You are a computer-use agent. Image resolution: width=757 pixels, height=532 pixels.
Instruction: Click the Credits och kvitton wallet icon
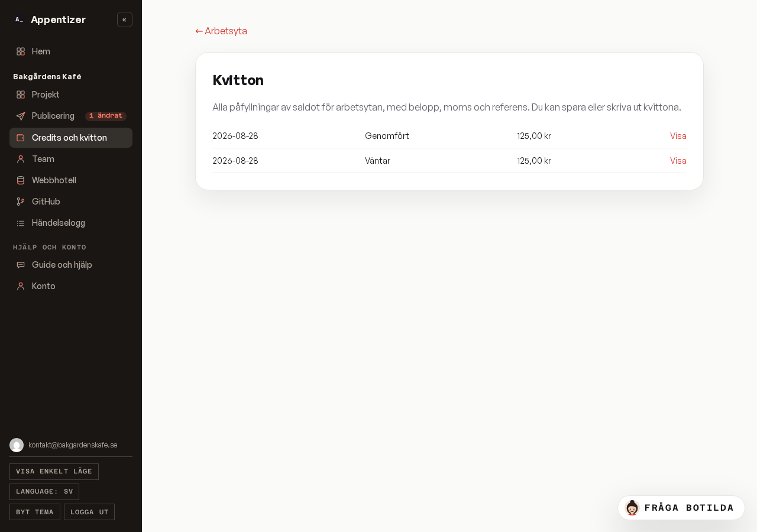click(x=21, y=138)
